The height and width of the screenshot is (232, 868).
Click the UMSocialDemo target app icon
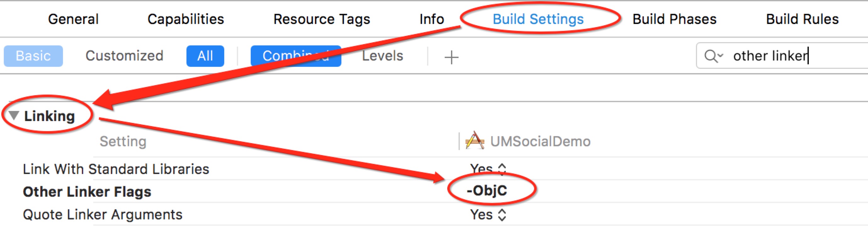click(474, 140)
